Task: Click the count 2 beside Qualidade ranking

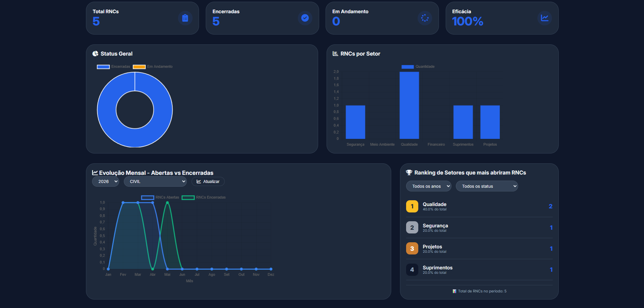Action: [x=551, y=206]
